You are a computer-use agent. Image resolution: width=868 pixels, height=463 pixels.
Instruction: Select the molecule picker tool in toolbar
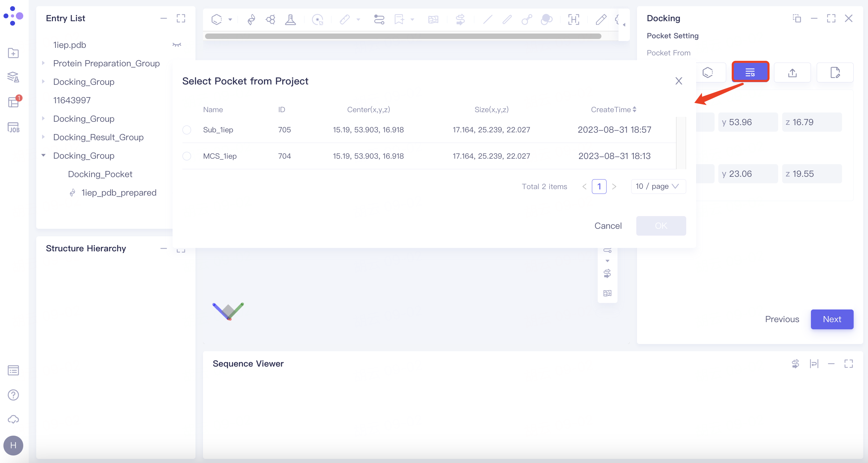point(318,19)
